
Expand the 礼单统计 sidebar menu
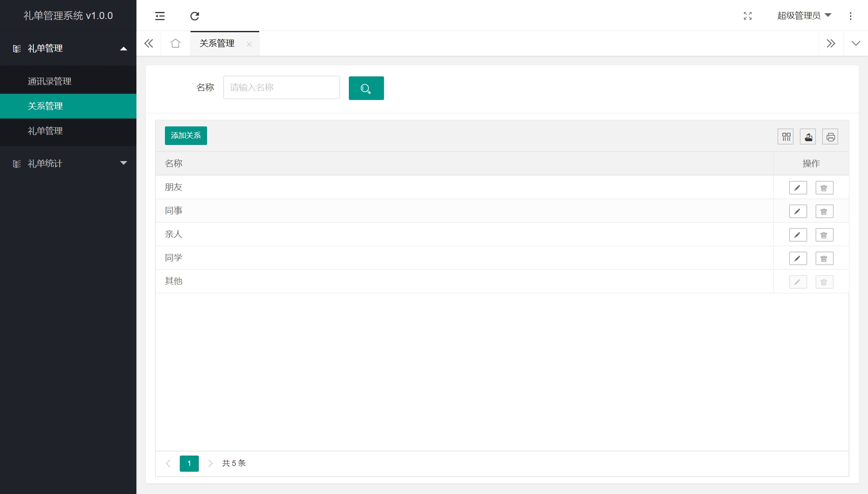pyautogui.click(x=68, y=164)
